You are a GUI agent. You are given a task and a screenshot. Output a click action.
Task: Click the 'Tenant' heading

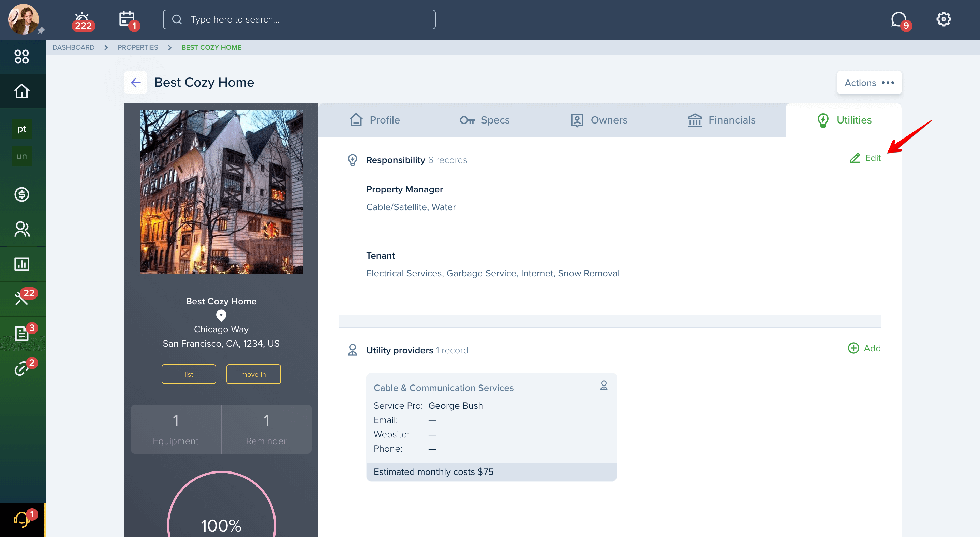(x=381, y=256)
